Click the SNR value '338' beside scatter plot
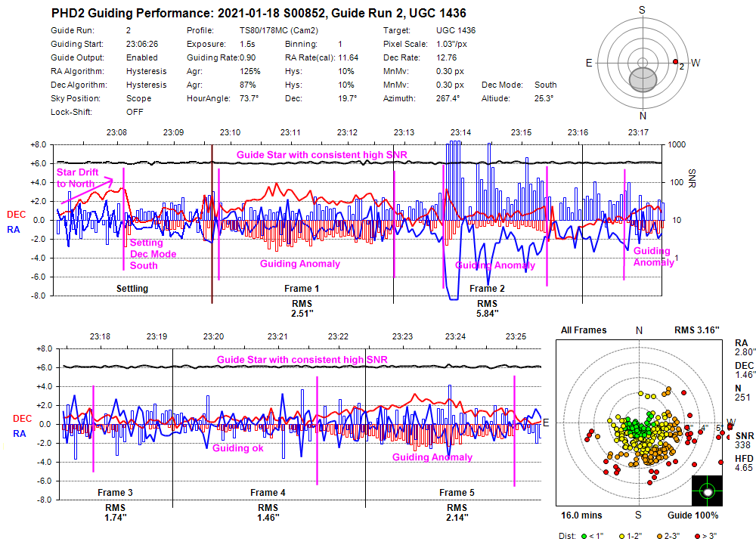 (x=742, y=444)
